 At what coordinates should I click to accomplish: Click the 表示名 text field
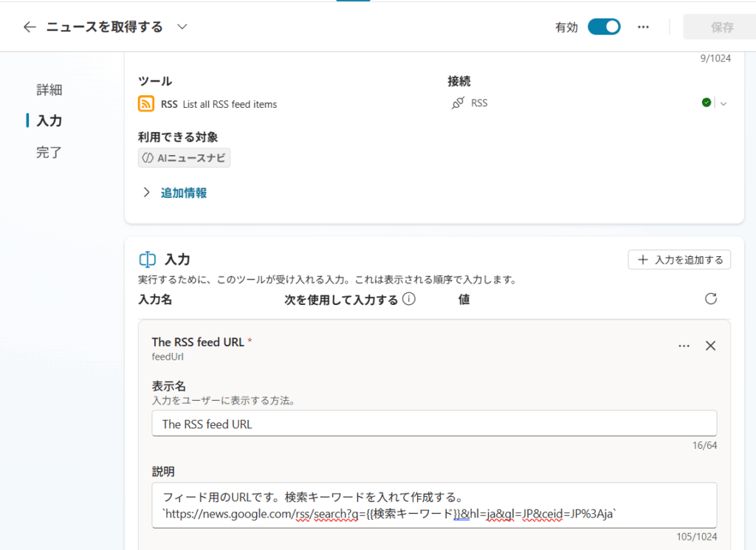pos(434,424)
